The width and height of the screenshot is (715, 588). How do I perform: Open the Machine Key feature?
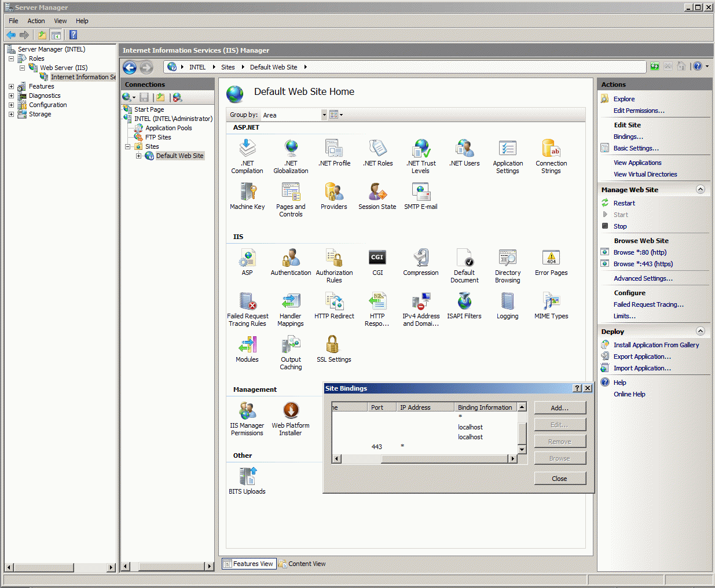click(247, 196)
